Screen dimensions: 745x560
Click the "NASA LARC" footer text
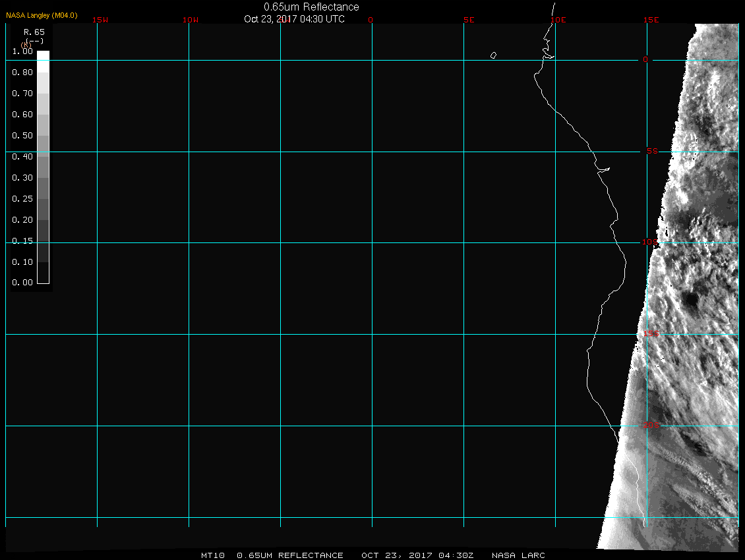pyautogui.click(x=518, y=555)
